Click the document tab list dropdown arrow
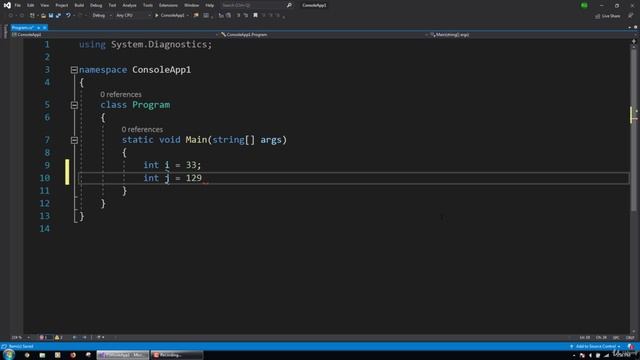Image resolution: width=640 pixels, height=360 pixels. [630, 27]
